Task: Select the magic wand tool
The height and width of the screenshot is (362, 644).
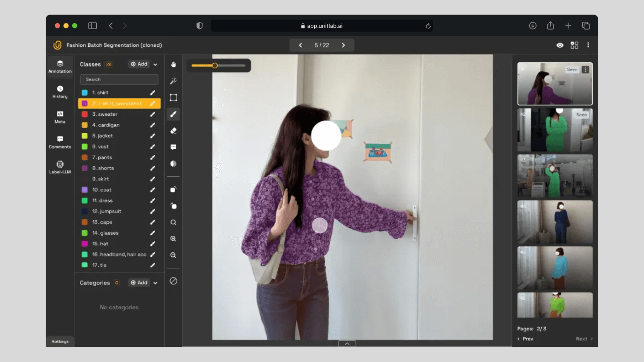Action: coord(173,81)
